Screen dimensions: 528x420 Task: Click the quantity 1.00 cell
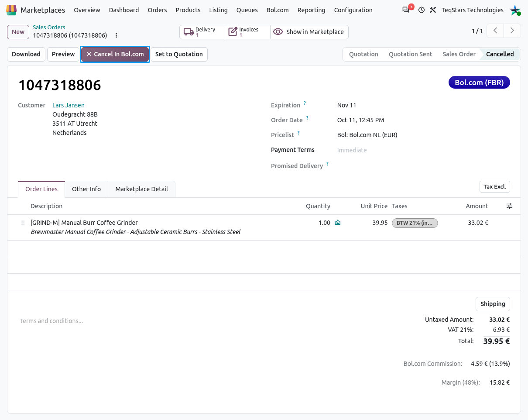(324, 223)
